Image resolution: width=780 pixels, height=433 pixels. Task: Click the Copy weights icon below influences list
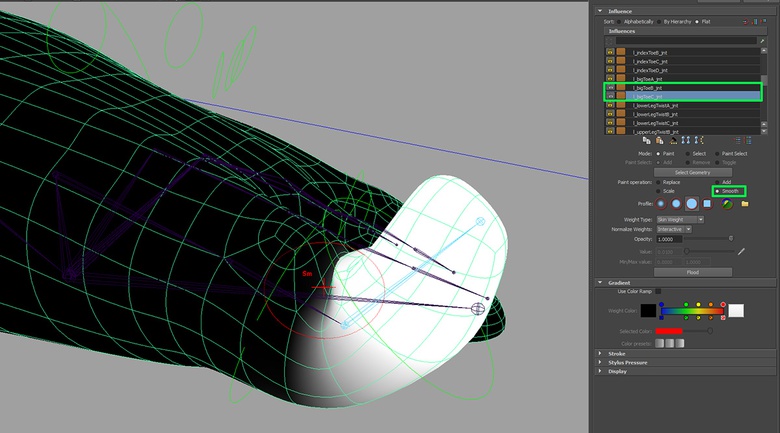tap(647, 141)
